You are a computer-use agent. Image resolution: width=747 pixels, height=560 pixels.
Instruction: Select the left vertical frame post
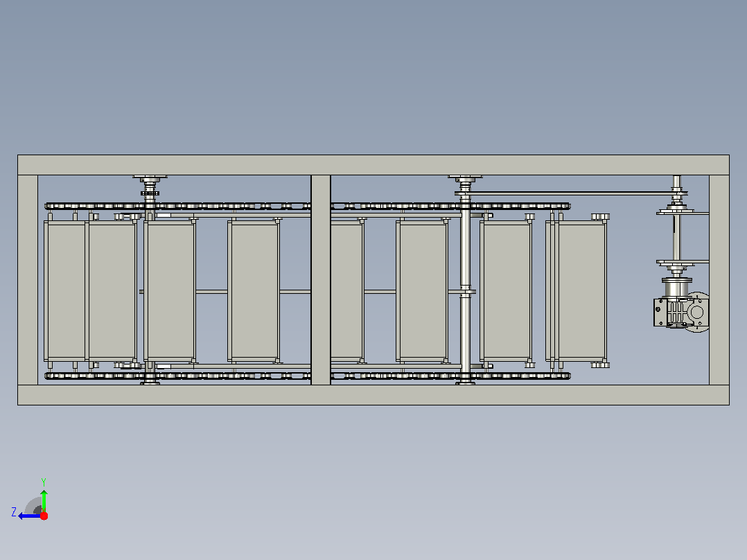pos(28,280)
